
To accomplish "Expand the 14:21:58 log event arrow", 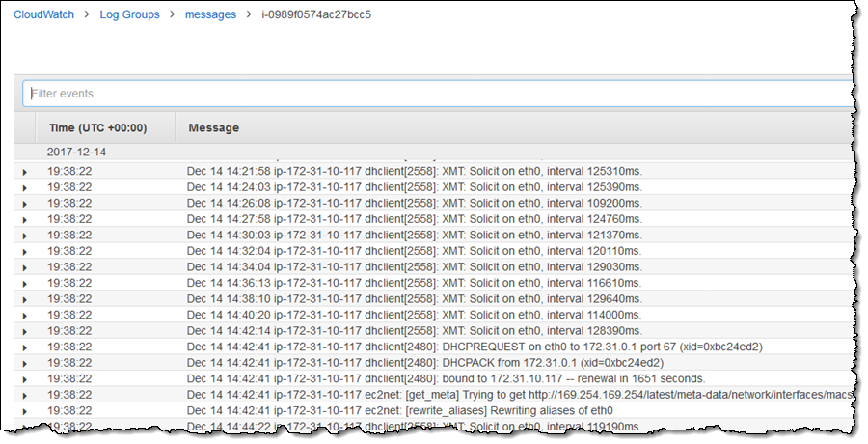I will point(24,172).
